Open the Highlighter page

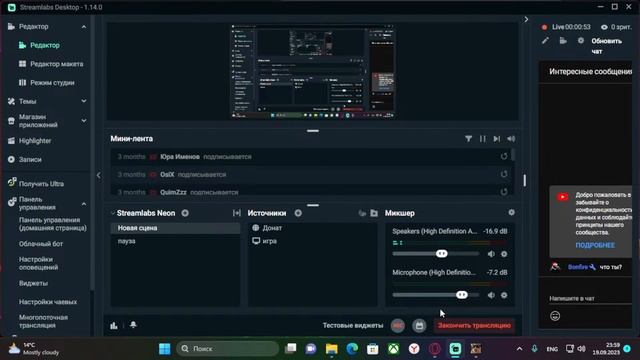[x=35, y=141]
